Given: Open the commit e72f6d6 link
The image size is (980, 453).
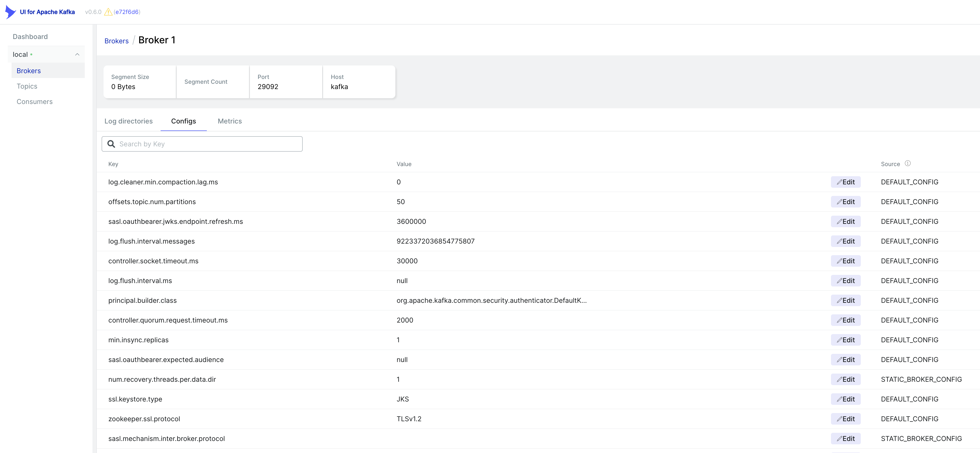Looking at the screenshot, I should (127, 12).
